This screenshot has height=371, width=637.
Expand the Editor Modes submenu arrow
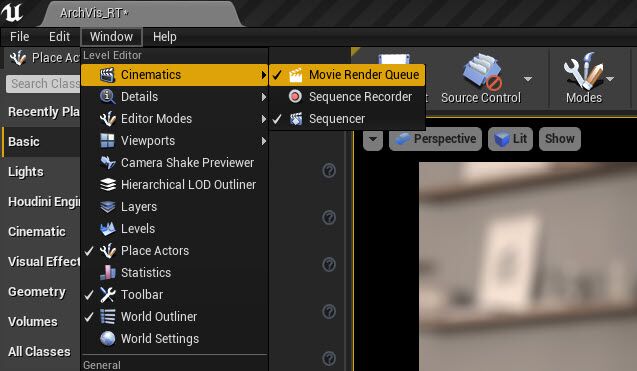coord(264,119)
